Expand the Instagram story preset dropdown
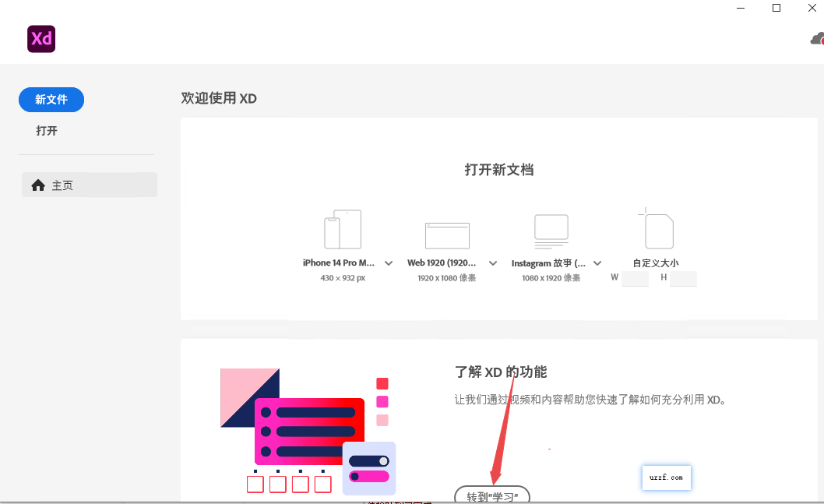The height and width of the screenshot is (504, 824). coord(597,263)
